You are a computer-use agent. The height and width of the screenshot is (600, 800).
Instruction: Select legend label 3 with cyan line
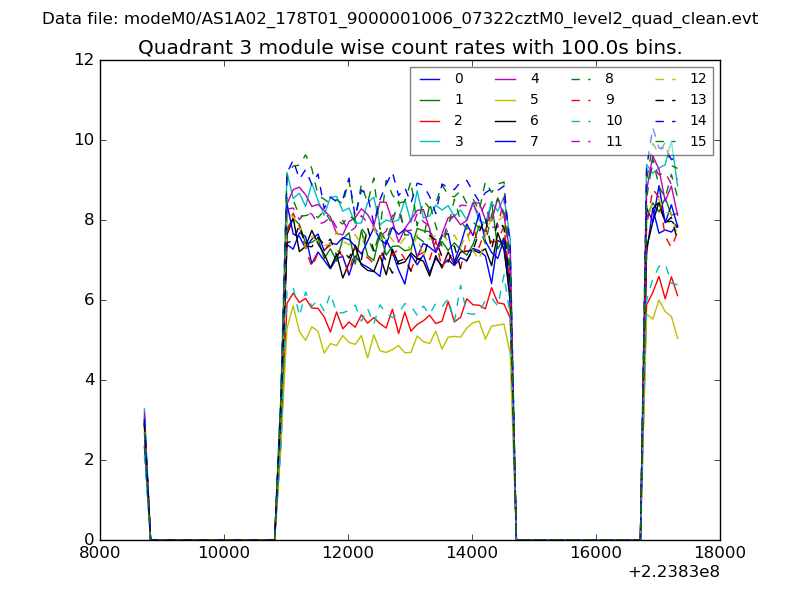[458, 141]
